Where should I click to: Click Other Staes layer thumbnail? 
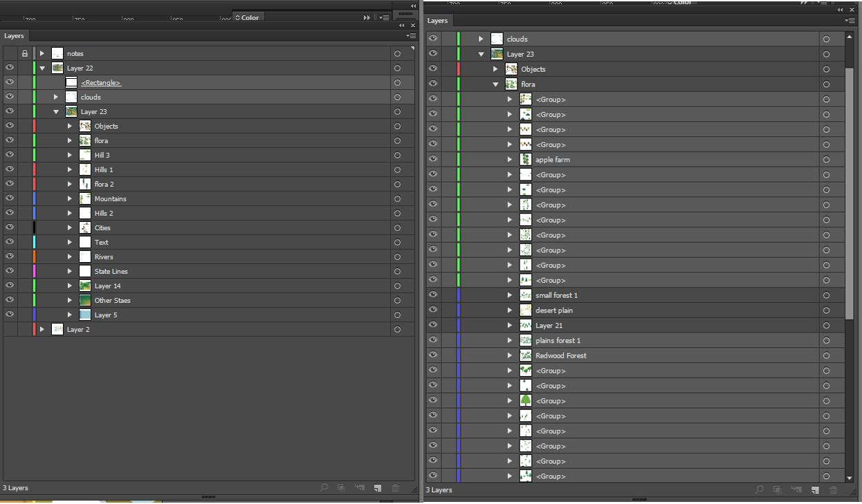click(85, 300)
